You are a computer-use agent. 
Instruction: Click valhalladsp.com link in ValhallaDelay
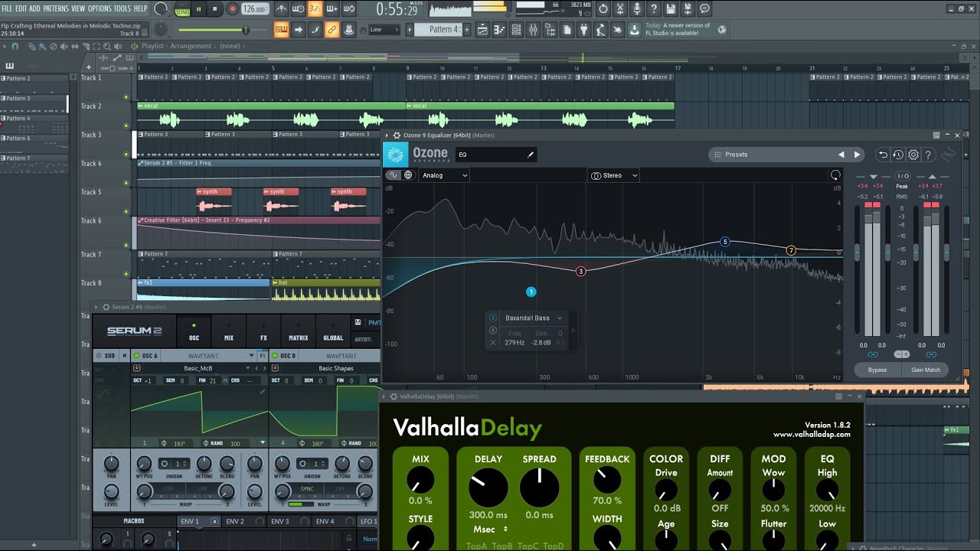pyautogui.click(x=812, y=435)
